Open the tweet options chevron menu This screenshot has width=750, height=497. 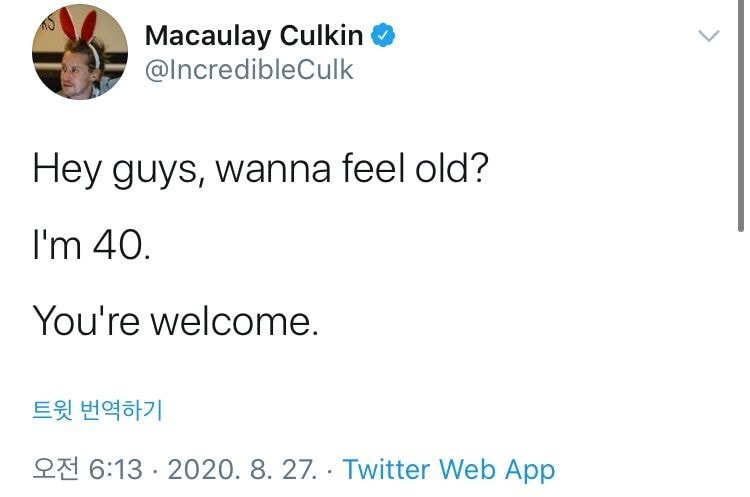[708, 36]
